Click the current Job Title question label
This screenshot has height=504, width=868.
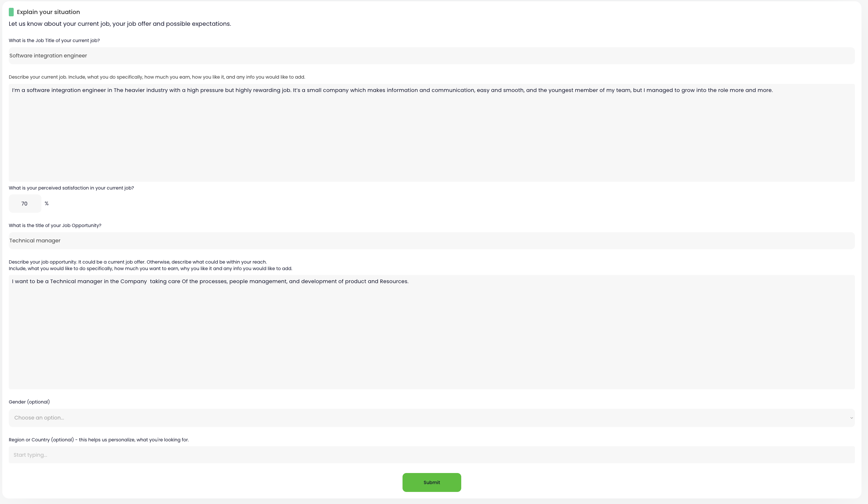pyautogui.click(x=54, y=40)
